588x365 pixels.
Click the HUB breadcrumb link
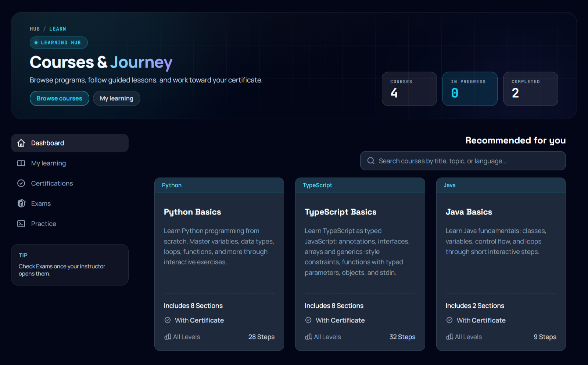click(x=35, y=29)
